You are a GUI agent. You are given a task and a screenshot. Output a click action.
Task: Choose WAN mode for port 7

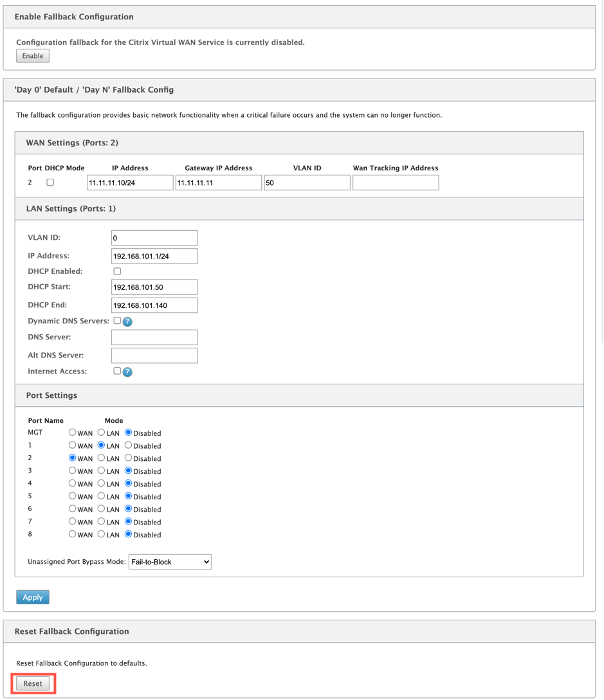pos(73,521)
